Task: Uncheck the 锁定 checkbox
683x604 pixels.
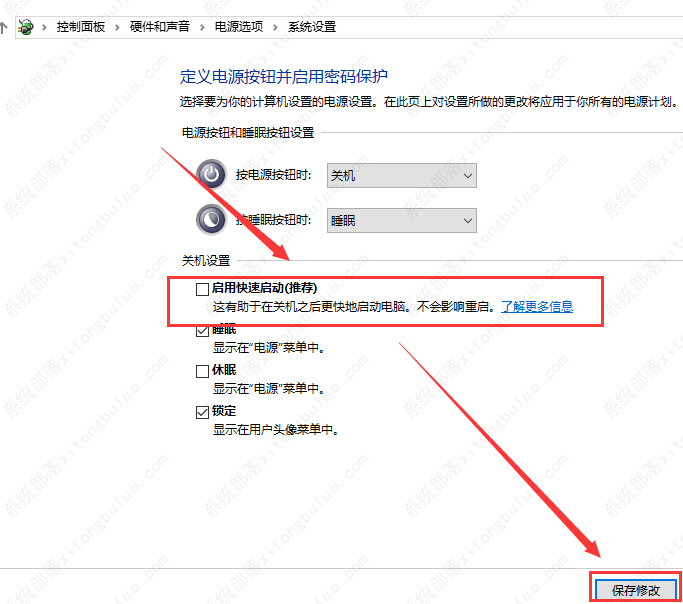Action: coord(202,412)
